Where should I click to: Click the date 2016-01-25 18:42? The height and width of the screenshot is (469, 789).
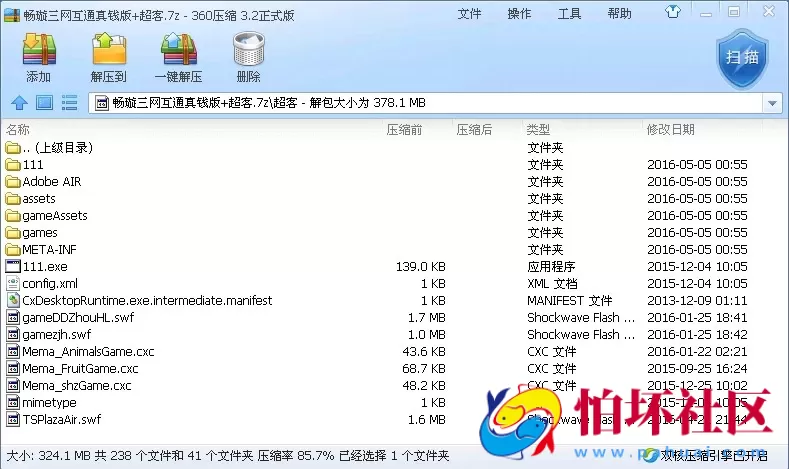pos(697,335)
